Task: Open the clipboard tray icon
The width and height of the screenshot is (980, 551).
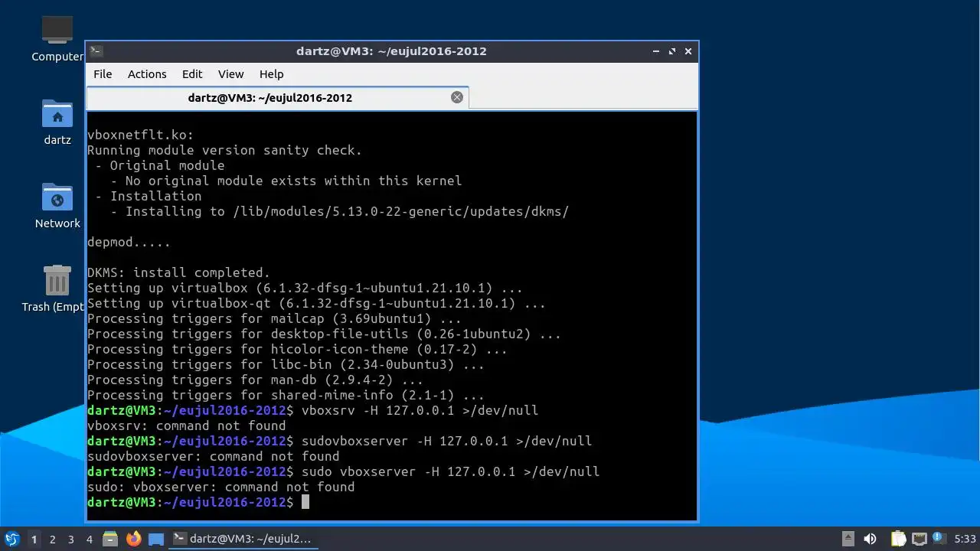Action: click(898, 539)
